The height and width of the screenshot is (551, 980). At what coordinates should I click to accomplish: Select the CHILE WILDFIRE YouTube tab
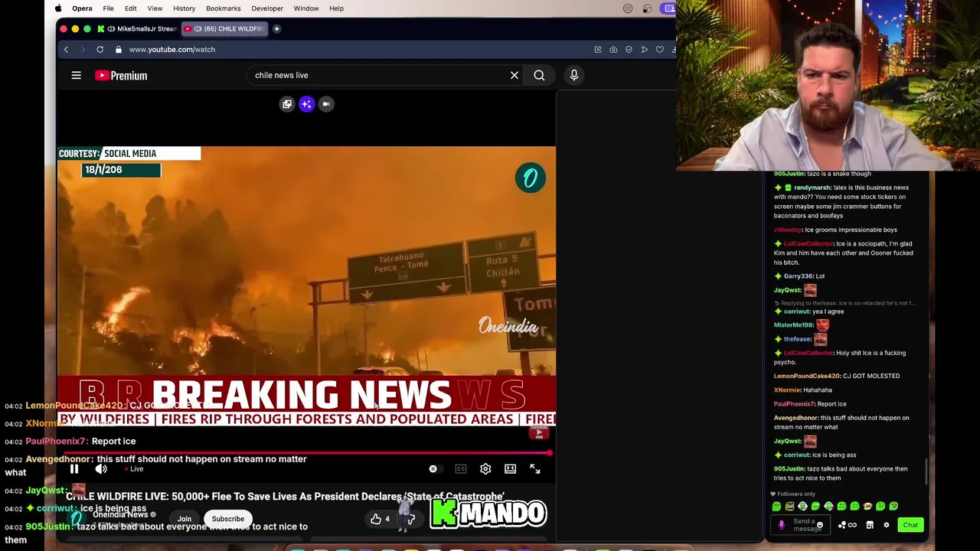coord(226,29)
